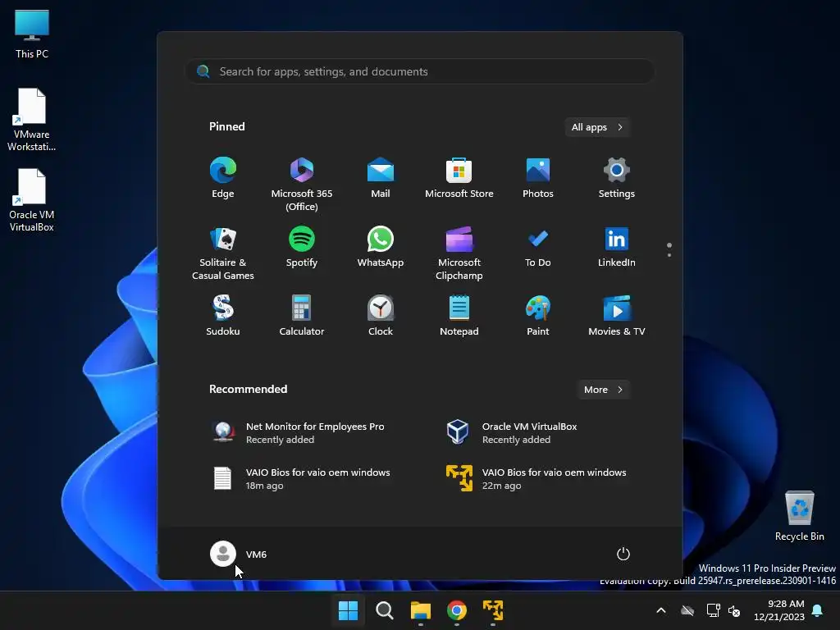Image resolution: width=840 pixels, height=630 pixels.
Task: Open notifications bell icon
Action: pos(818,610)
